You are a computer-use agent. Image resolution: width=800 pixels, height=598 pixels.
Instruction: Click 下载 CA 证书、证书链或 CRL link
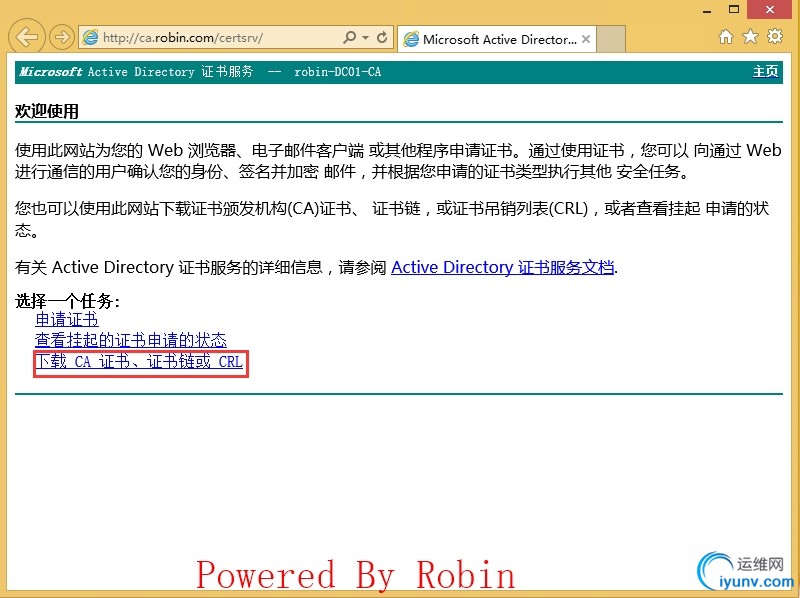(139, 362)
